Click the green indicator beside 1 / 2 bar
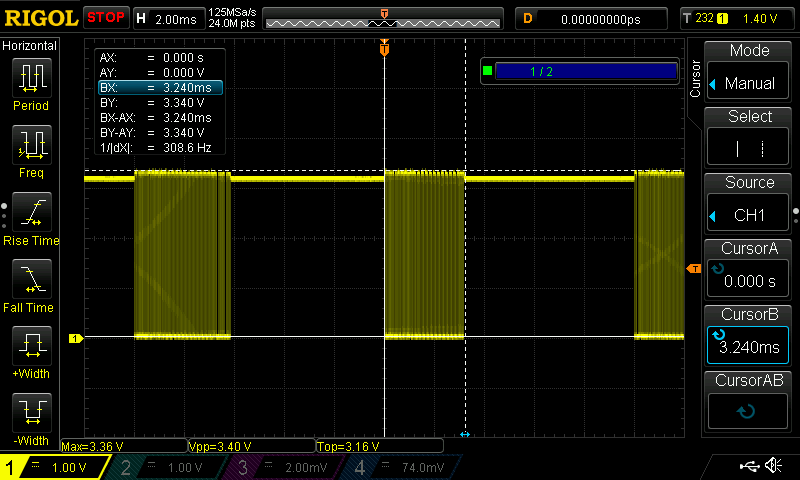Viewport: 800px width, 480px height. [487, 71]
